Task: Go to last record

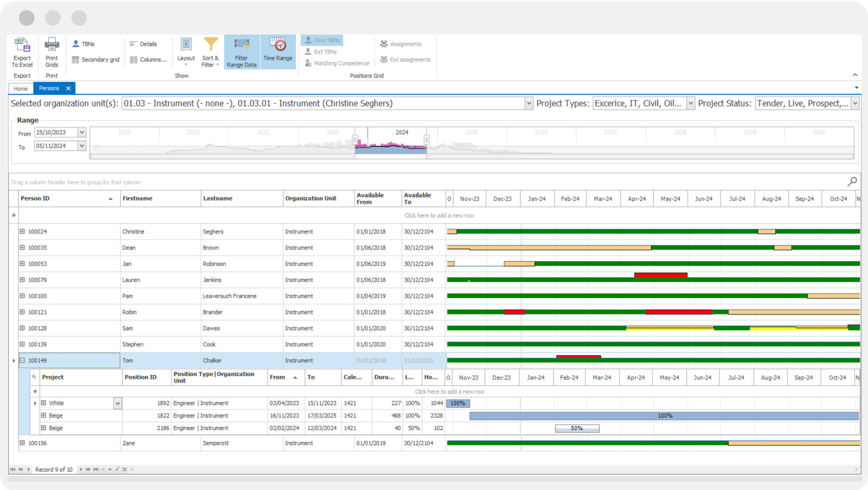Action: click(x=96, y=469)
